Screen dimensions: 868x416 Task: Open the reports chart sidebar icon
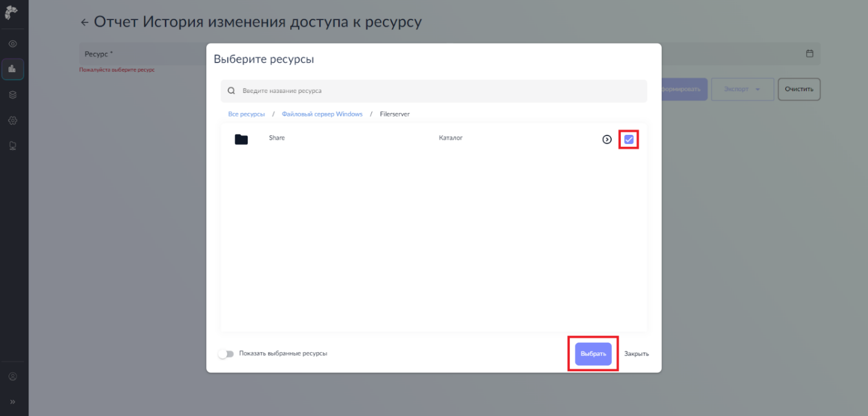(x=13, y=69)
